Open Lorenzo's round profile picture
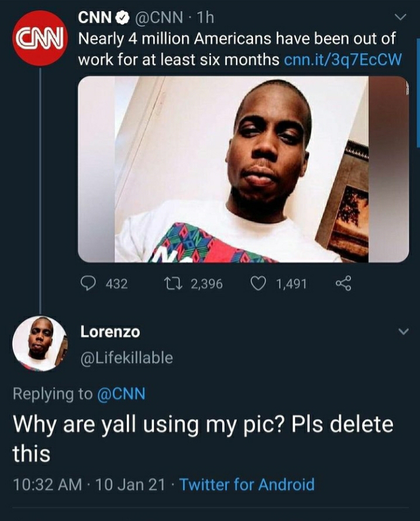 point(39,344)
